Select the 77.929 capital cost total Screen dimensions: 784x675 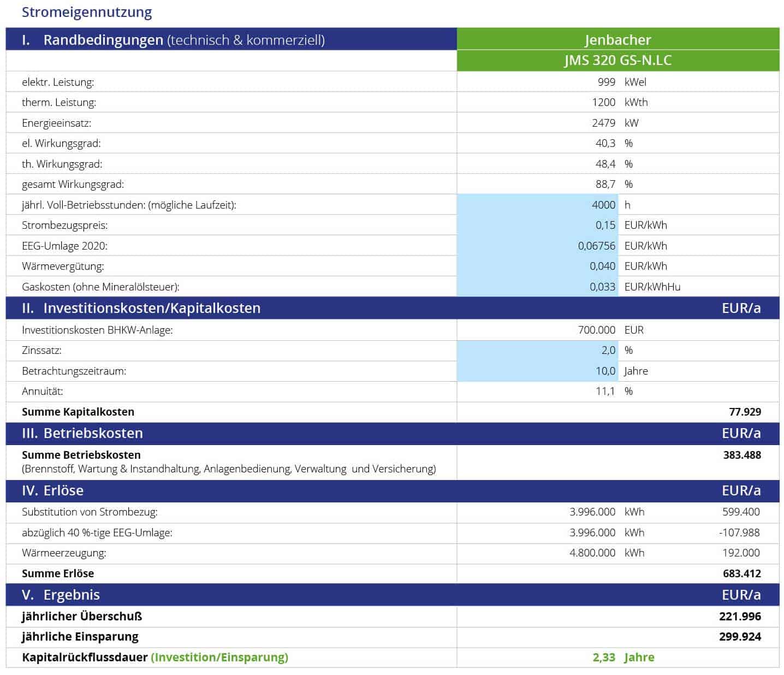point(745,412)
